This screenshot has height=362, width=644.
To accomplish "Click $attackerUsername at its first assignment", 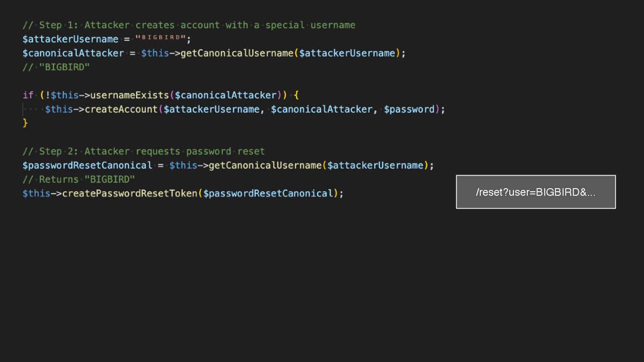I will pos(71,39).
